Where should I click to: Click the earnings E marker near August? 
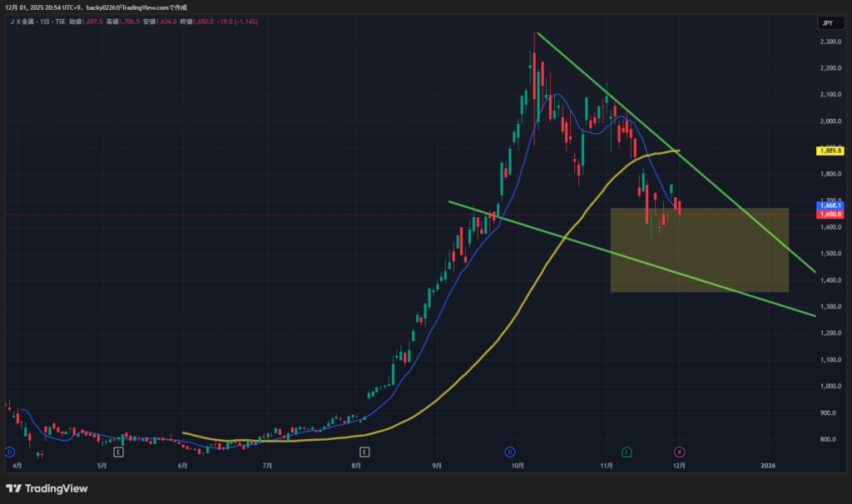364,452
